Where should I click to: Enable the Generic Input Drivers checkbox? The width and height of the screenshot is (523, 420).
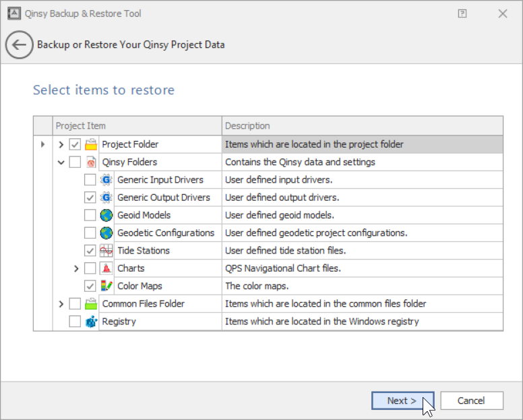90,180
